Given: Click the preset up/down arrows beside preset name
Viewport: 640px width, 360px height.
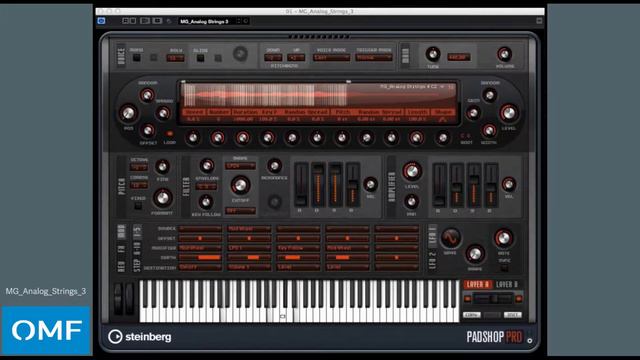Looking at the screenshot, I should 239,21.
